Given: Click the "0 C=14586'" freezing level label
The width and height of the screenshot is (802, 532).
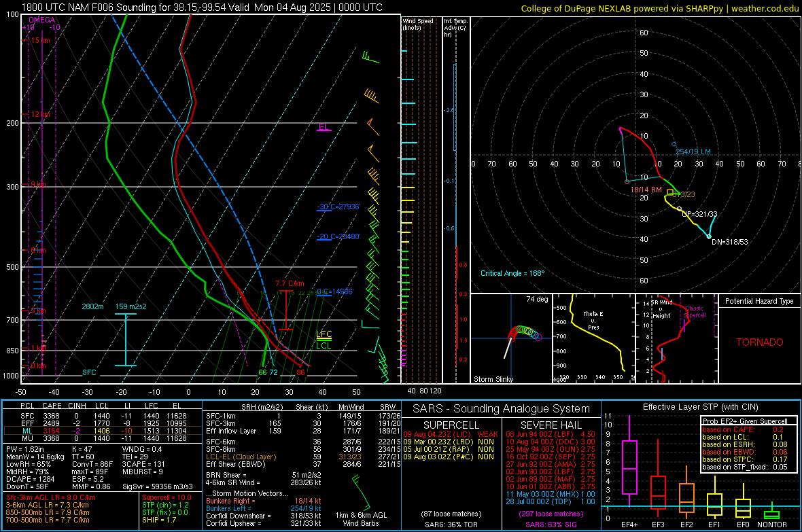Looking at the screenshot, I should 335,291.
